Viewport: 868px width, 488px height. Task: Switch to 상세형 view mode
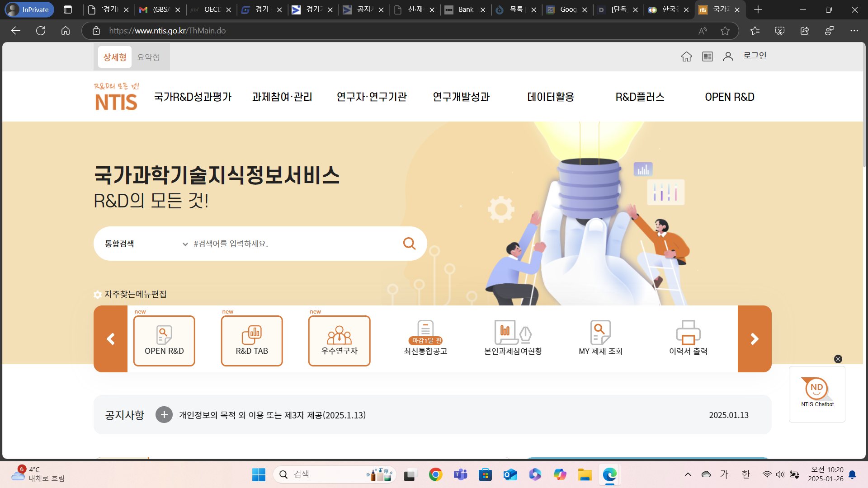pos(115,57)
